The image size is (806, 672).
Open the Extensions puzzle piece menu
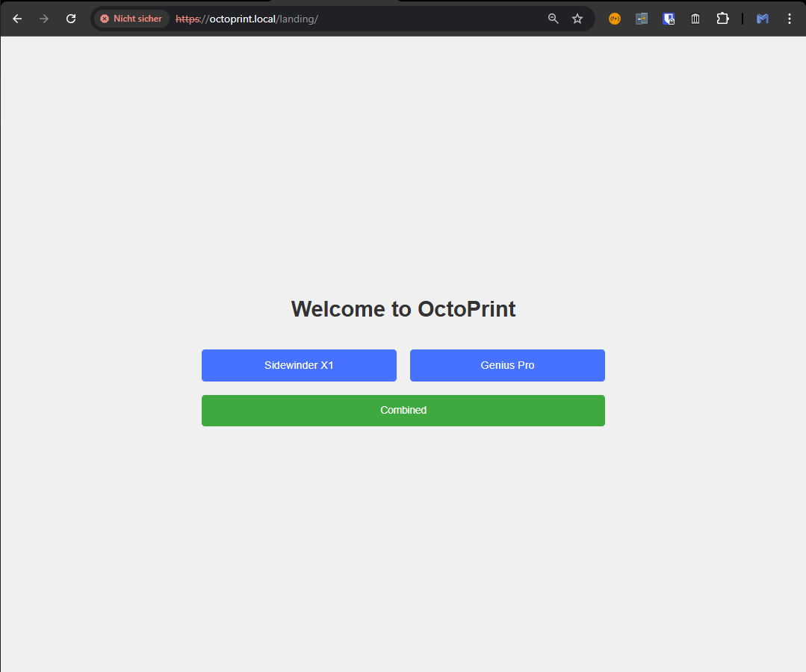(x=723, y=19)
